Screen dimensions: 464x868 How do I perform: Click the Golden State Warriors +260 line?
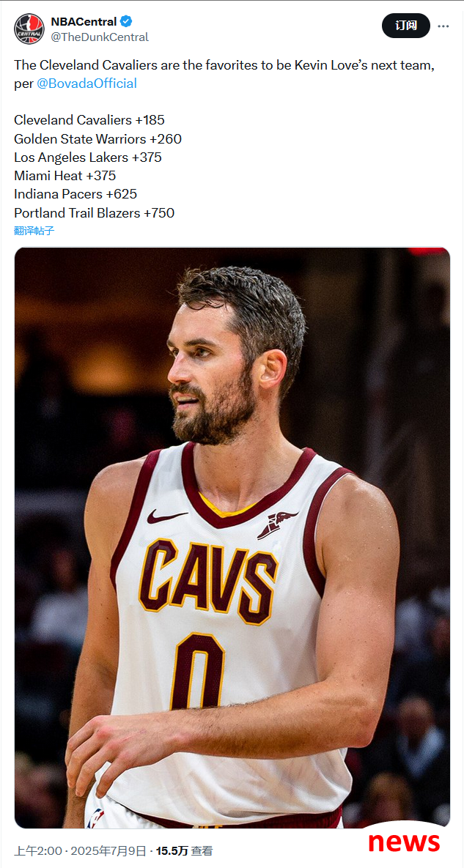tap(98, 139)
